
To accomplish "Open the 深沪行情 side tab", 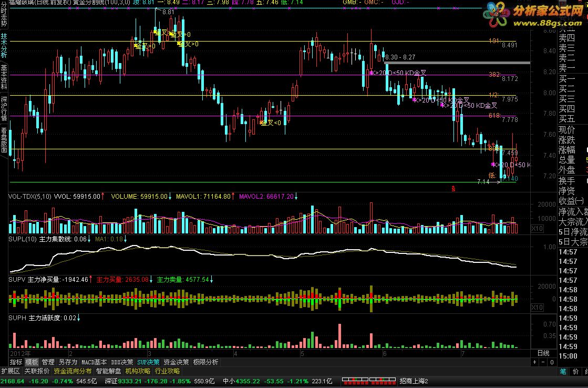I will [4, 108].
